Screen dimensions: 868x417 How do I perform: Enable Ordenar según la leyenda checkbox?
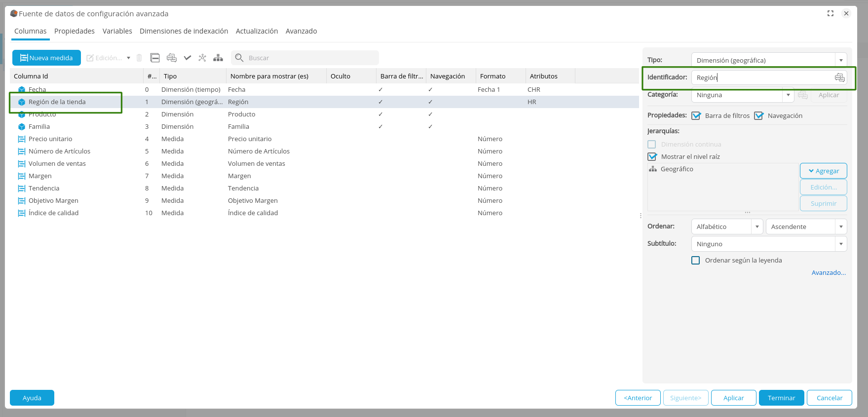pos(696,260)
